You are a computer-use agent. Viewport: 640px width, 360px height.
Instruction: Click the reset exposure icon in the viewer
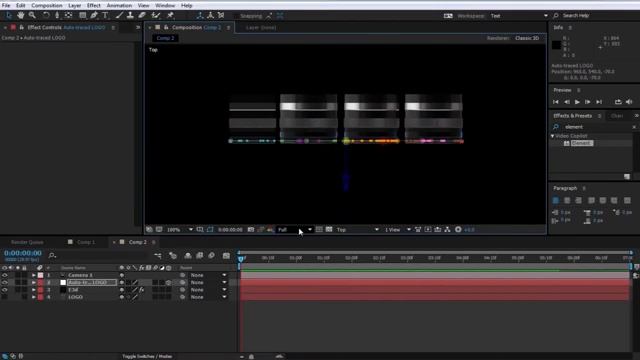point(458,230)
